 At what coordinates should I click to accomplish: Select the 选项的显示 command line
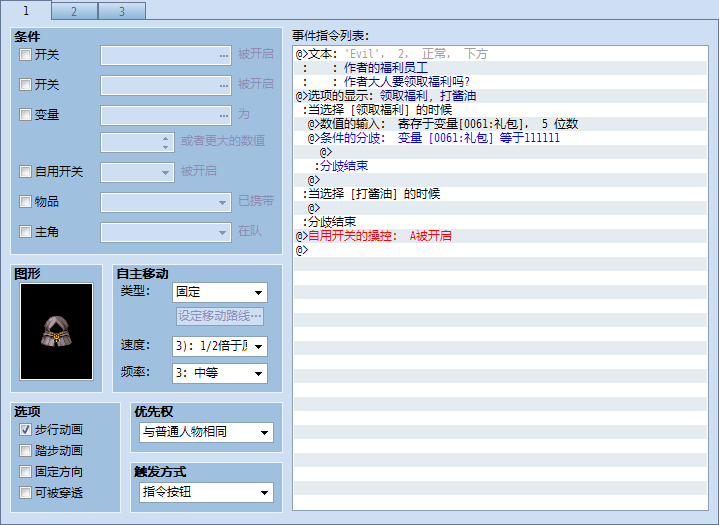(x=501, y=96)
